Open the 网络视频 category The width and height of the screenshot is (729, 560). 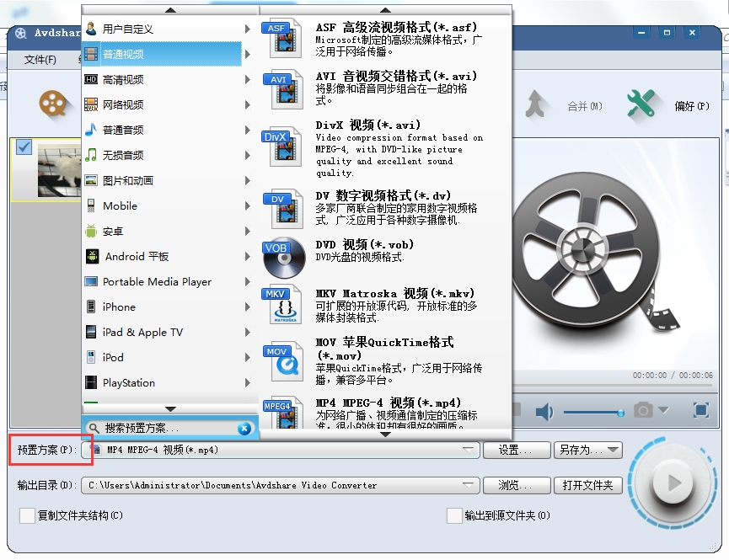pos(162,104)
